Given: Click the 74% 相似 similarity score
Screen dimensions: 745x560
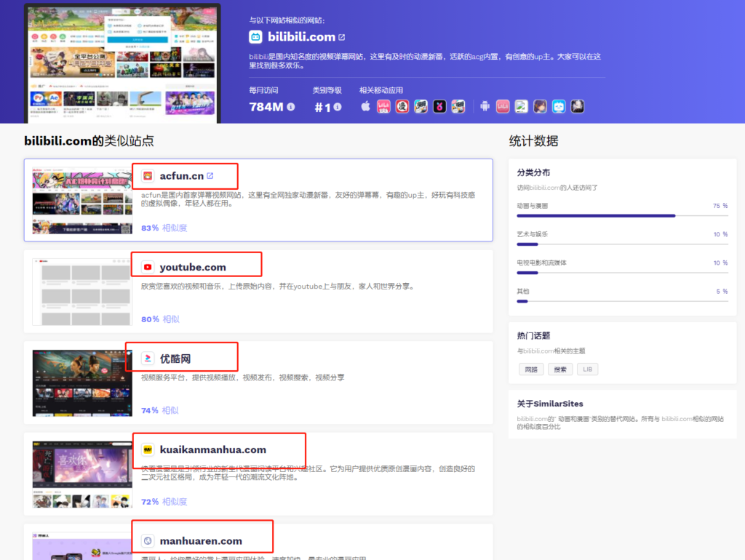Looking at the screenshot, I should (159, 410).
